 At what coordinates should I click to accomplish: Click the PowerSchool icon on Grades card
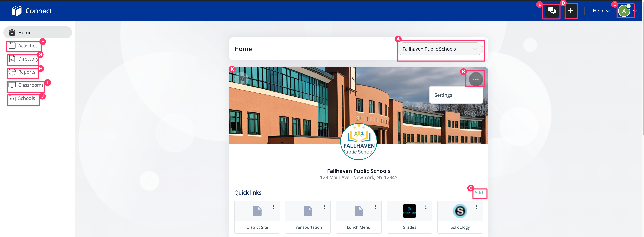point(409,211)
